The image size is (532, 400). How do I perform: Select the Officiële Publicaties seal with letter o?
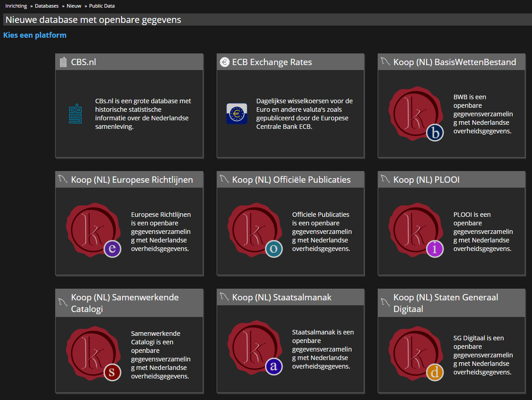(255, 230)
